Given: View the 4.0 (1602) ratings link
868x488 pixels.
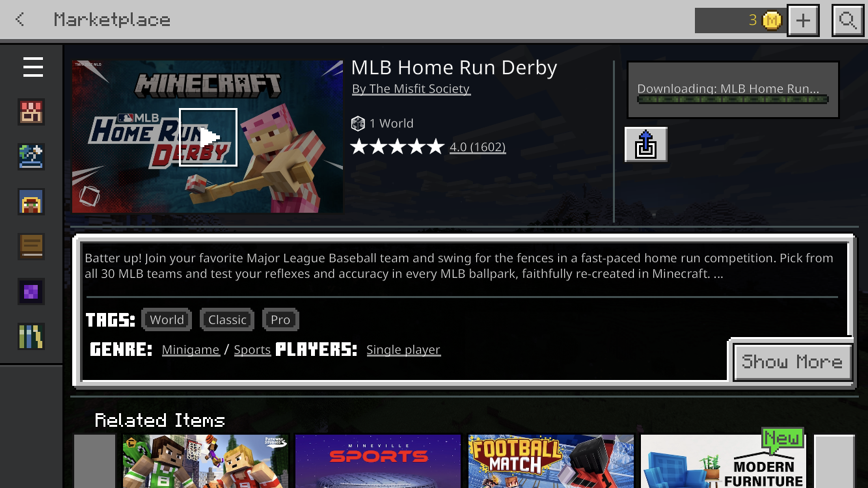Looking at the screenshot, I should click(x=478, y=147).
